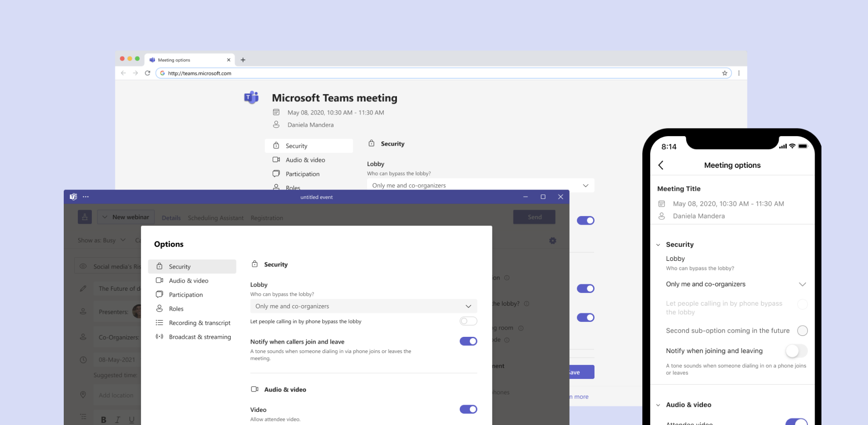The image size is (868, 425).
Task: Open the New webinar dropdown
Action: 126,217
